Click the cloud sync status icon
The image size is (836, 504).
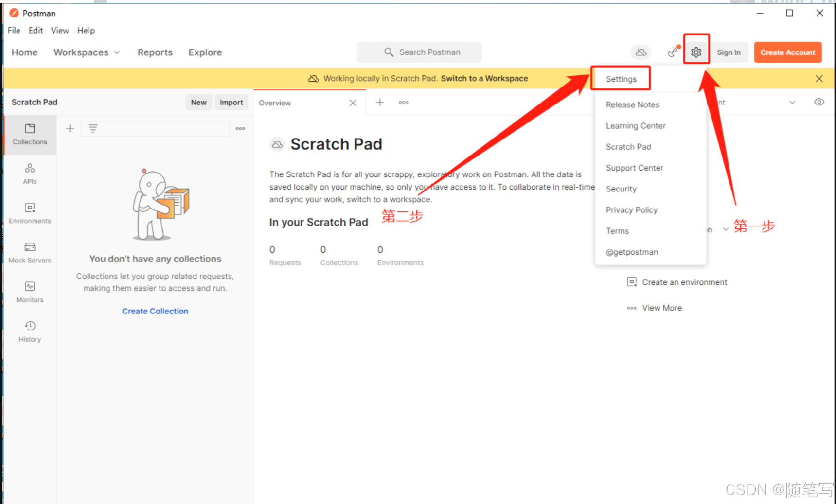coord(641,52)
